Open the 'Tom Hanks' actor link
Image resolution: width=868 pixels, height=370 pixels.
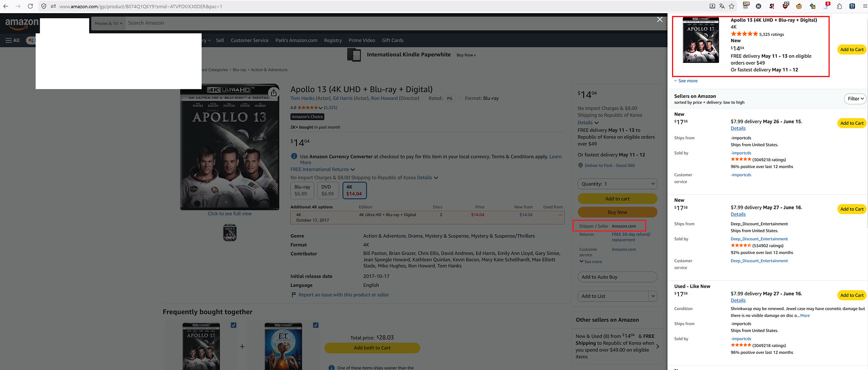pos(302,98)
